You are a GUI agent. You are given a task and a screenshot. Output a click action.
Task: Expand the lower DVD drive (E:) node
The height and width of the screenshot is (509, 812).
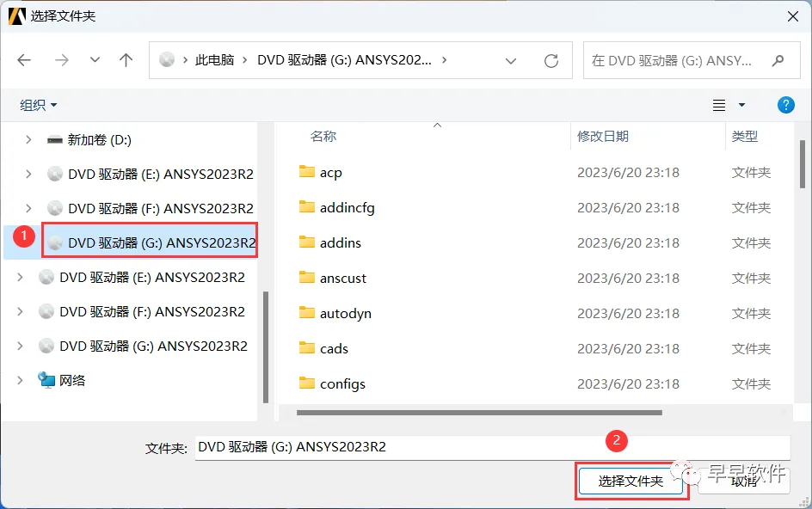click(20, 277)
